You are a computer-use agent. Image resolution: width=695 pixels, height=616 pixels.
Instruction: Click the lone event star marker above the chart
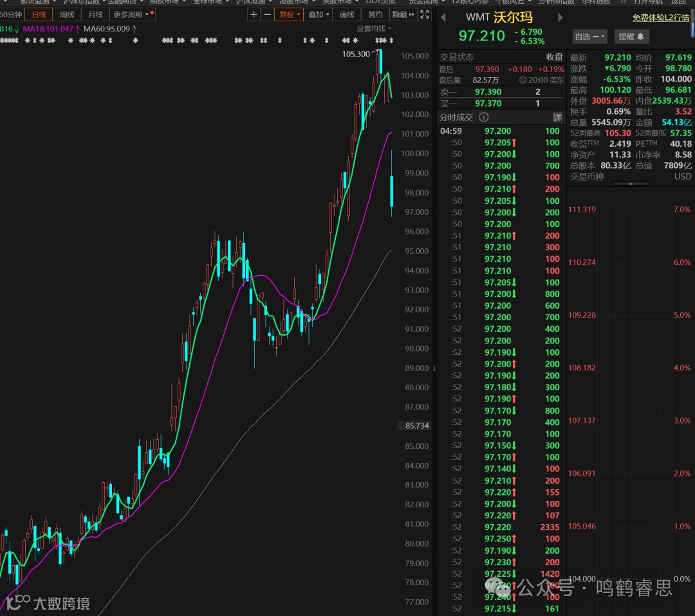click(x=136, y=41)
